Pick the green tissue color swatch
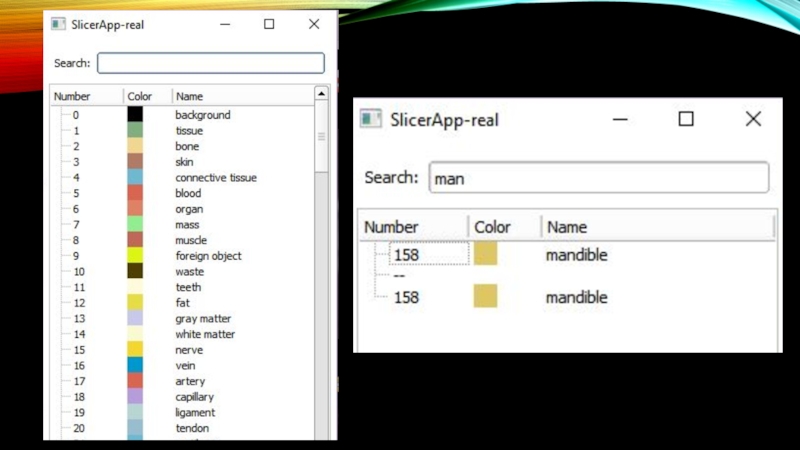Viewport: 800px width, 450px height. (x=135, y=130)
